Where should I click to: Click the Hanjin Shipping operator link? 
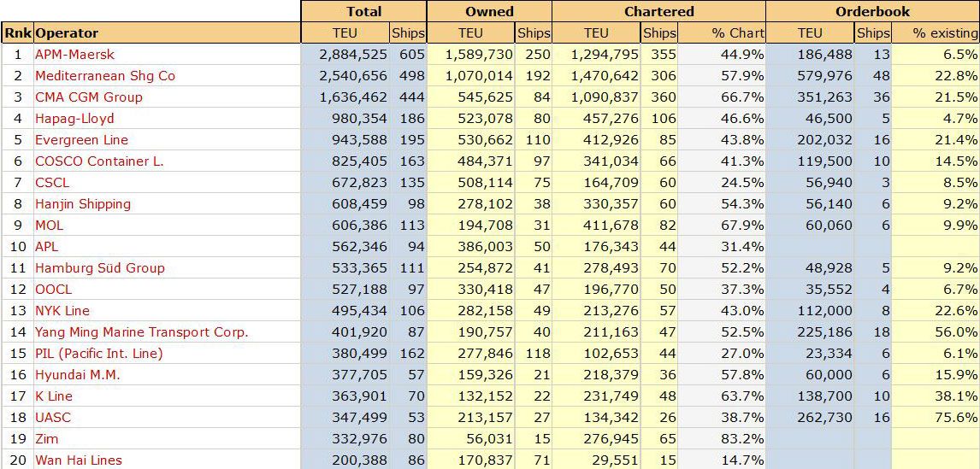pyautogui.click(x=83, y=203)
